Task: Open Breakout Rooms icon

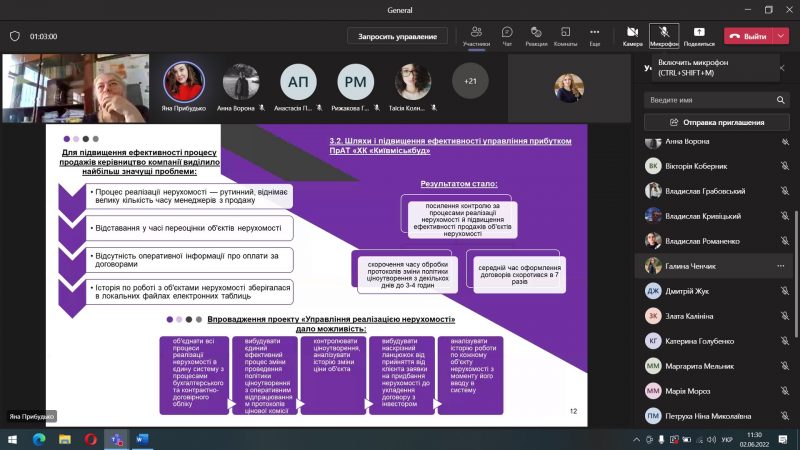Action: click(565, 32)
